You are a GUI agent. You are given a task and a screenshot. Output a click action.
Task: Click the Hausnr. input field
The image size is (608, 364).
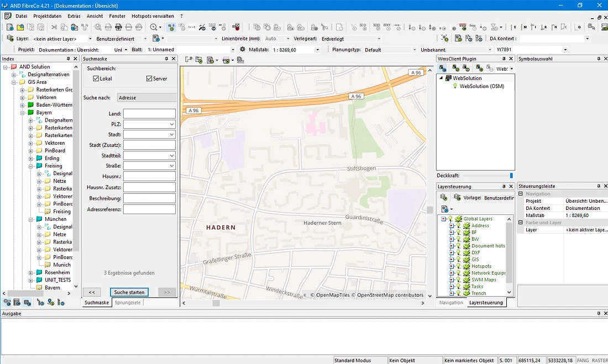[149, 176]
